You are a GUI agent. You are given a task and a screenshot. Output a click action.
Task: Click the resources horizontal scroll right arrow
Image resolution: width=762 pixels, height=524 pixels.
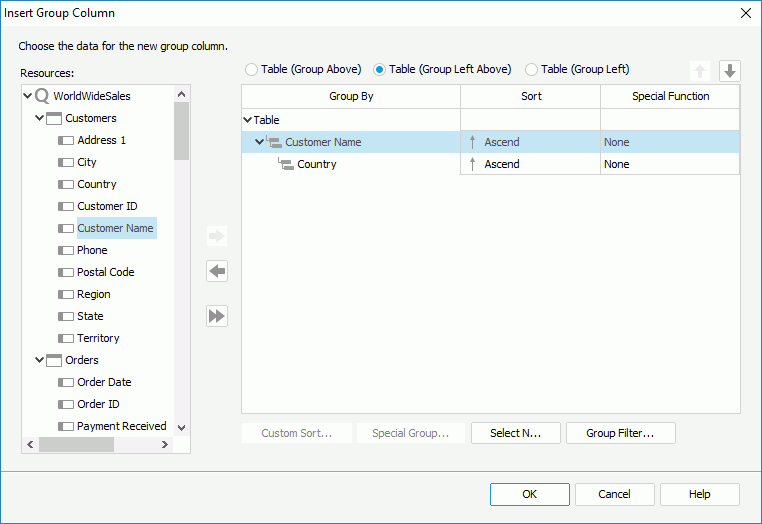pos(165,444)
